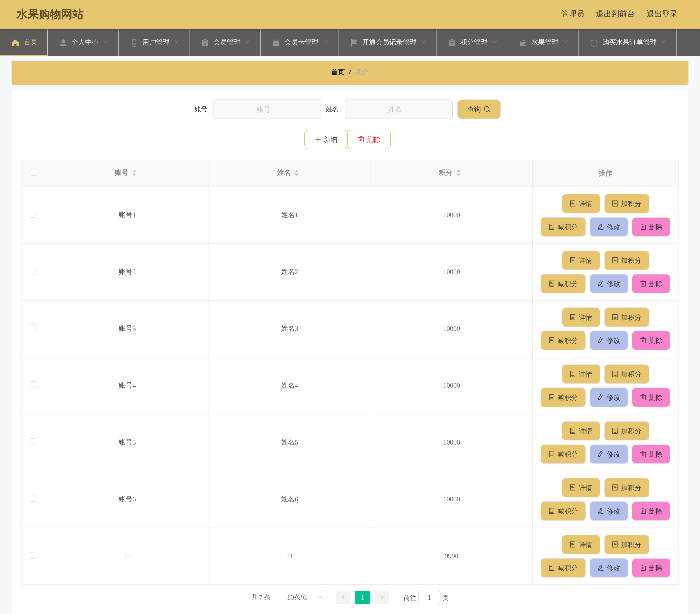The width and height of the screenshot is (700, 614).
Task: Click the magnifier icon in the 查询 button
Action: [x=487, y=109]
